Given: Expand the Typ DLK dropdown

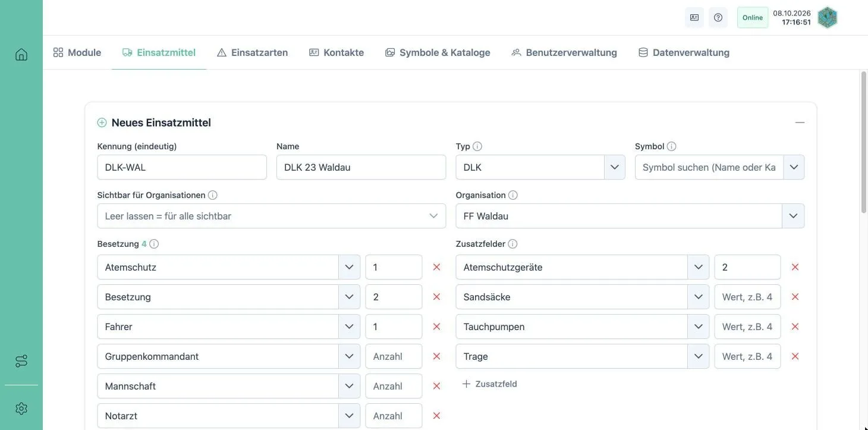Looking at the screenshot, I should point(615,167).
